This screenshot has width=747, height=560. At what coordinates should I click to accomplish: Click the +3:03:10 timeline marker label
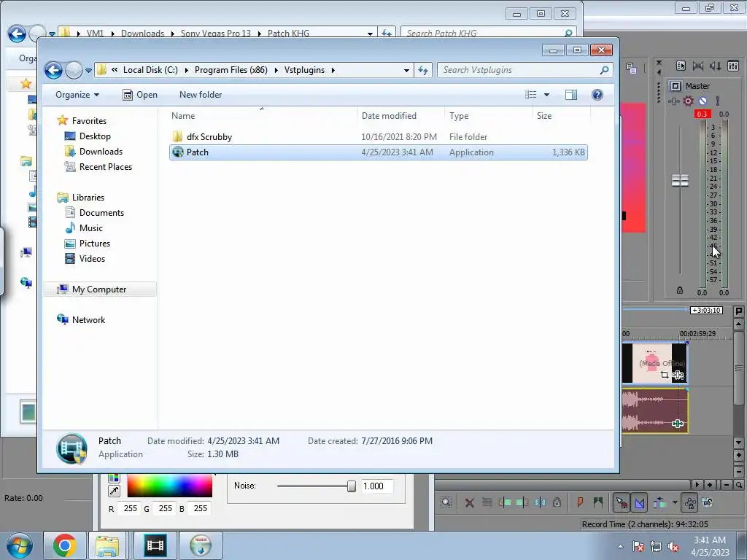[706, 311]
